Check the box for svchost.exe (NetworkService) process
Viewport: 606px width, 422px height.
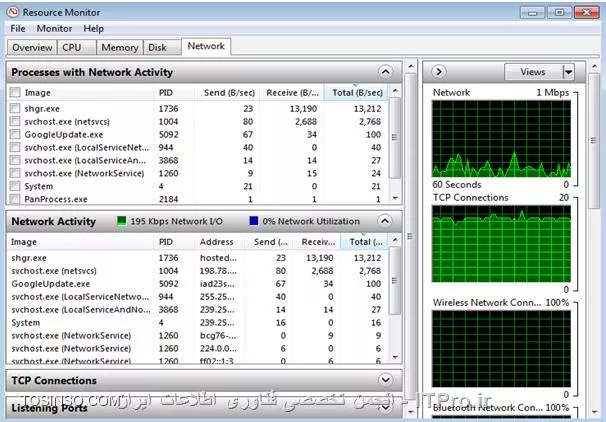click(15, 173)
